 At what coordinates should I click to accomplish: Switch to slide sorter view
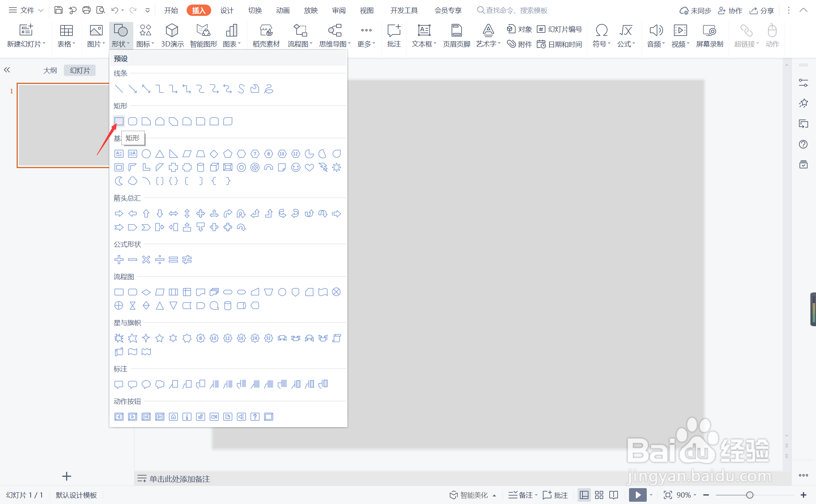[x=599, y=495]
